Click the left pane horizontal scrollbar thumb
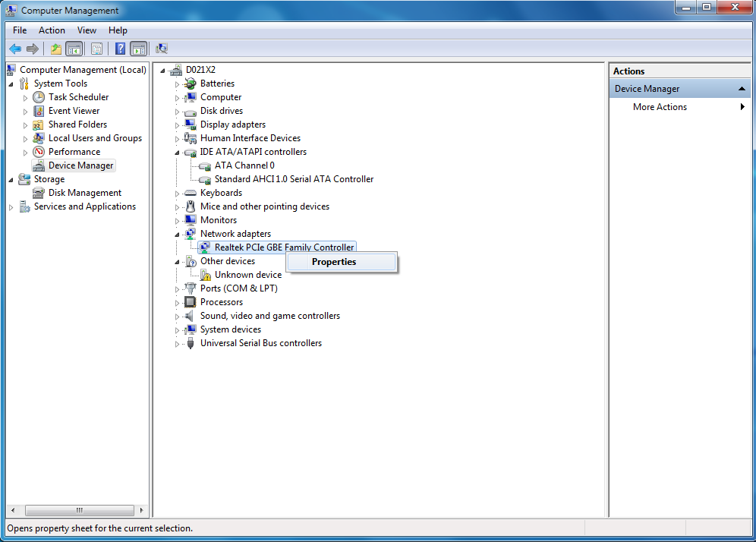Screen dimensions: 756x542 click(80, 510)
